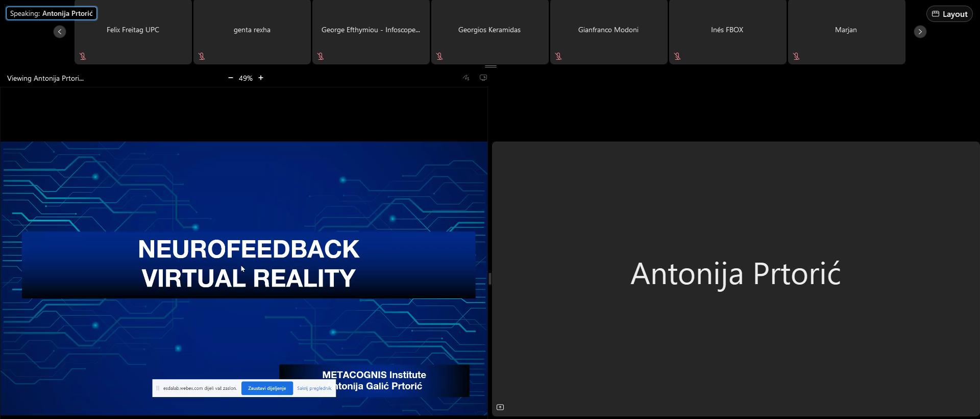The image size is (980, 419).
Task: Click Inés FBOX's muted microphone icon
Action: tap(677, 56)
